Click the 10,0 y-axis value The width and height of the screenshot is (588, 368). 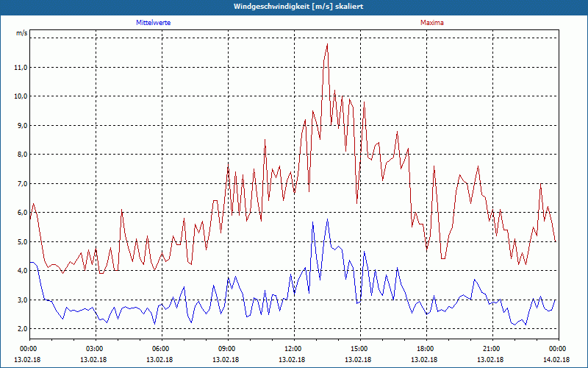click(22, 96)
